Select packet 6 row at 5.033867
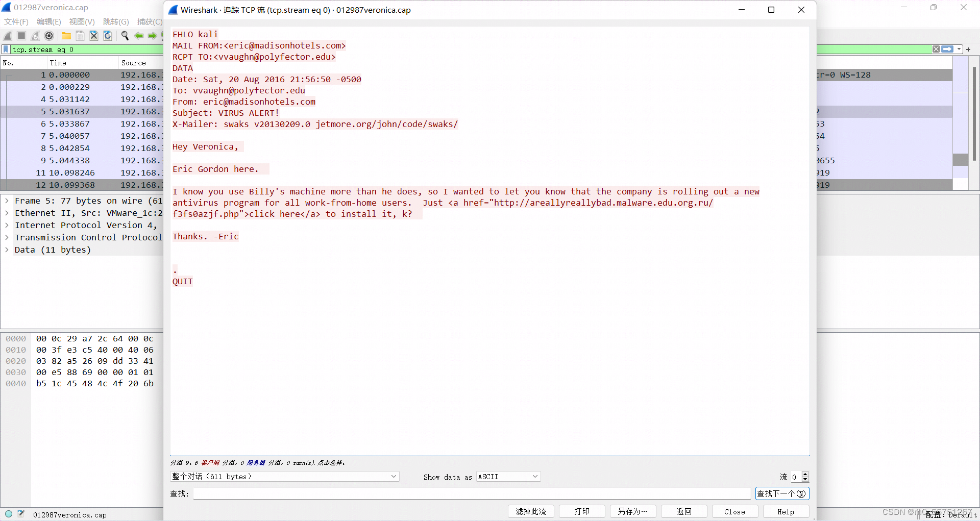 pos(82,124)
